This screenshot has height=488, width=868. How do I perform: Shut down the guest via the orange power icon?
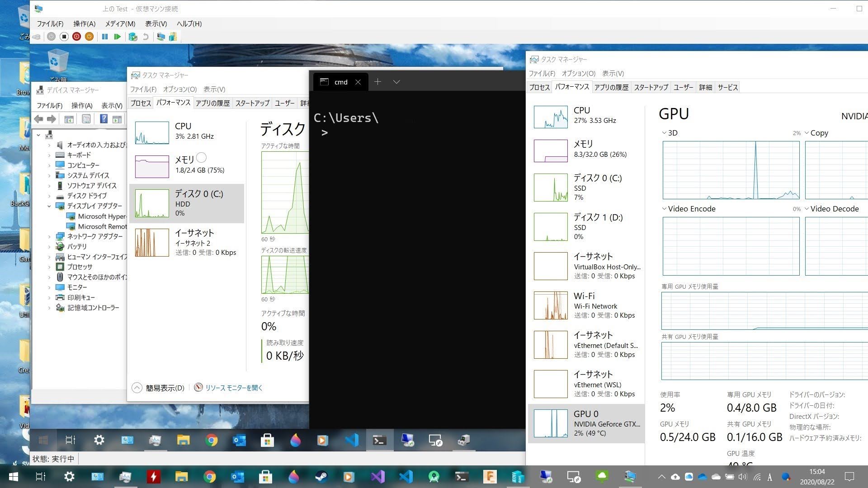coord(89,37)
